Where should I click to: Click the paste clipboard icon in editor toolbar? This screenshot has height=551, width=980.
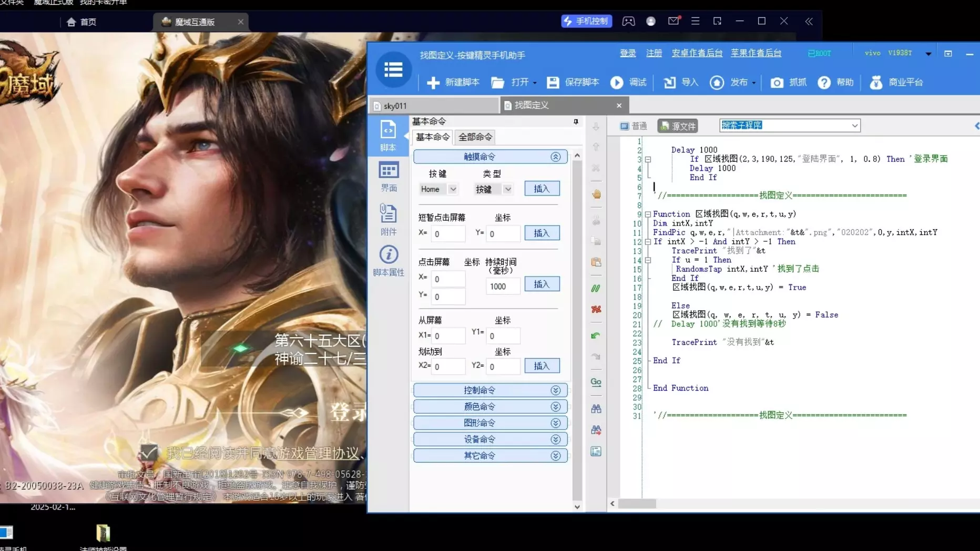[x=596, y=262]
